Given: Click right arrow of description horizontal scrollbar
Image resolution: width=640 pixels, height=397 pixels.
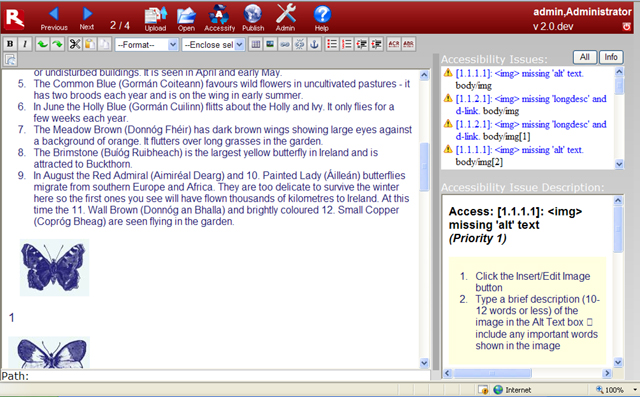Looking at the screenshot, I should pyautogui.click(x=607, y=373).
